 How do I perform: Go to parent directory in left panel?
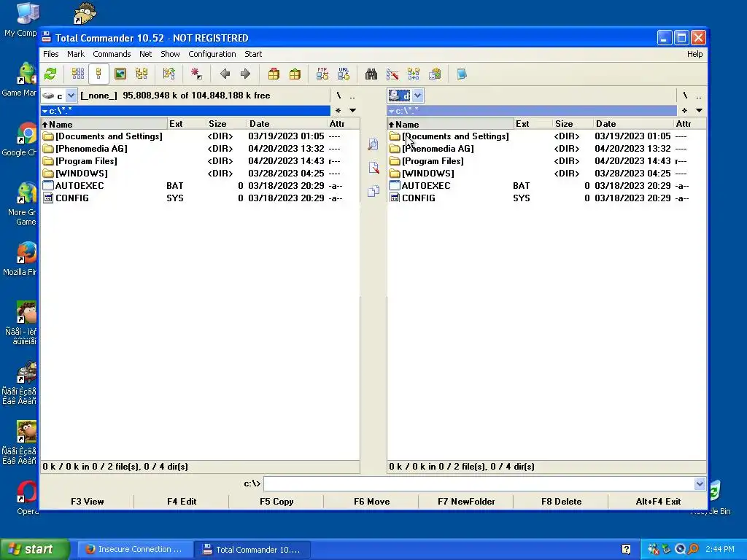[x=352, y=96]
